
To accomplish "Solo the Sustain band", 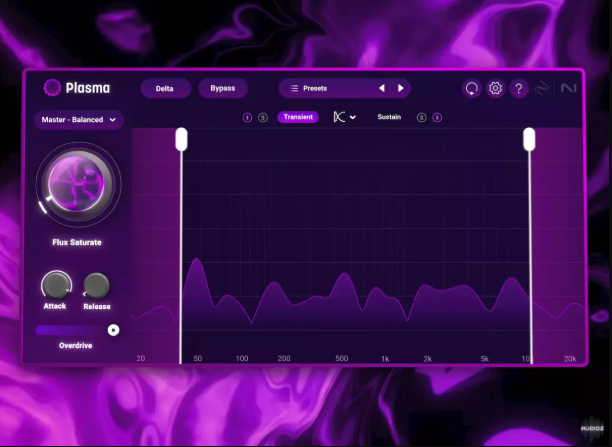I will [421, 117].
